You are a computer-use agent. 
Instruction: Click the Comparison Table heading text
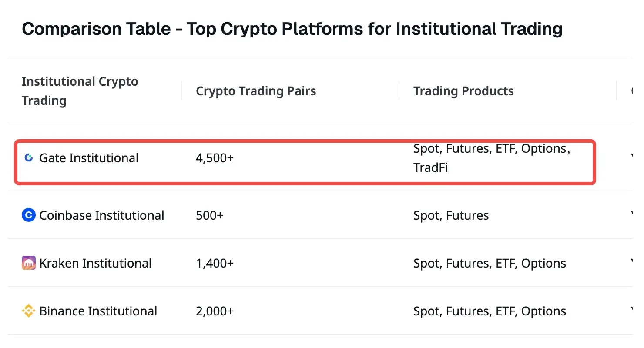tap(292, 29)
